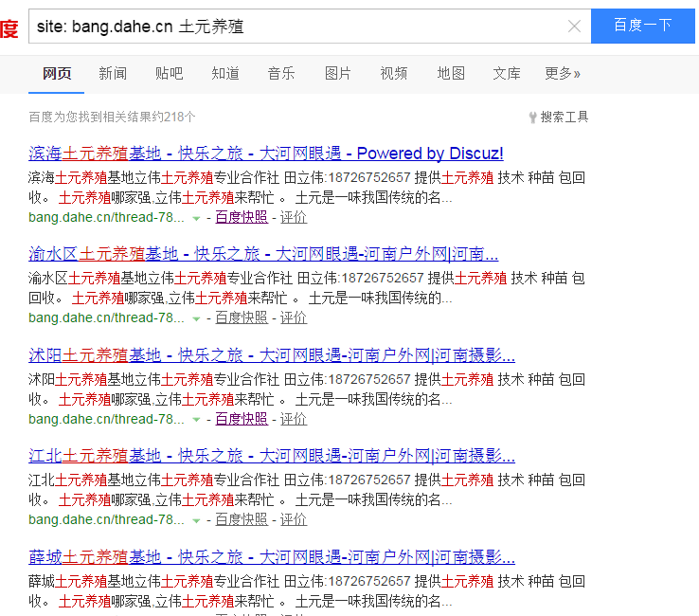Image resolution: width=699 pixels, height=616 pixels.
Task: View 百度快照 for the 沭阳 result
Action: click(x=242, y=419)
